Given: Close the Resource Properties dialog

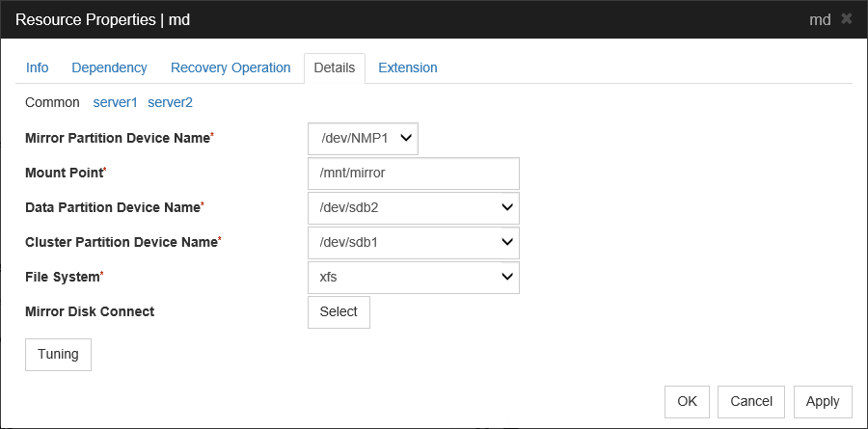Looking at the screenshot, I should click(x=846, y=19).
